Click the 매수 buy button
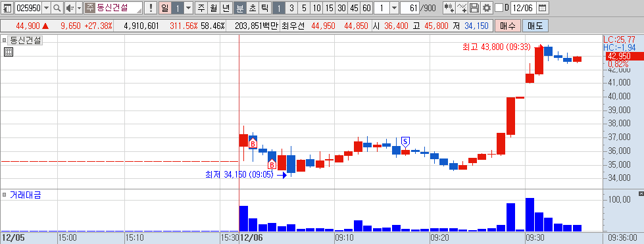Image resolution: width=644 pixels, height=244 pixels. click(508, 26)
